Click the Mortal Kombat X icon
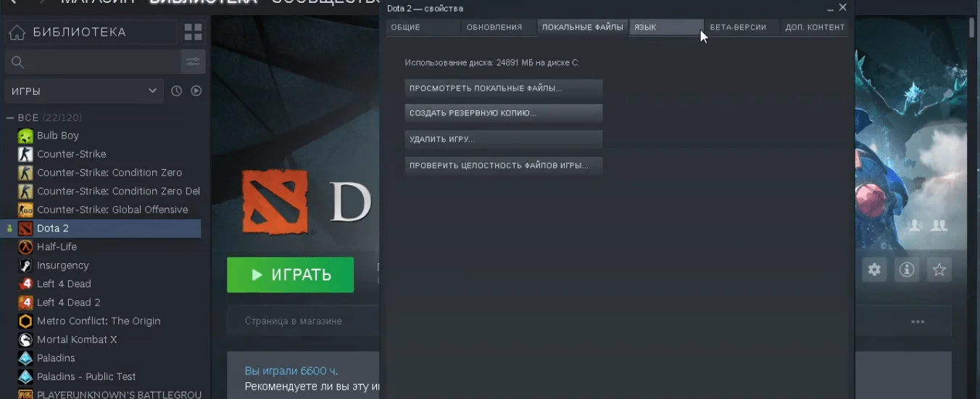Image resolution: width=980 pixels, height=399 pixels. click(x=25, y=340)
